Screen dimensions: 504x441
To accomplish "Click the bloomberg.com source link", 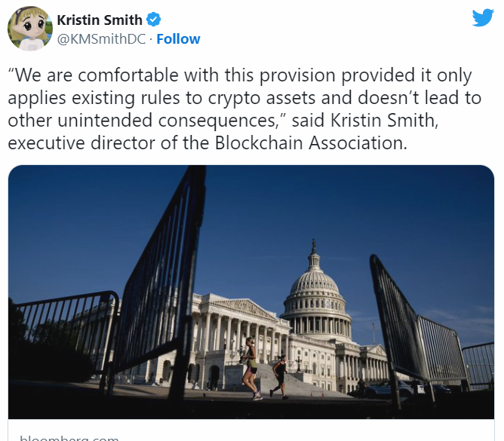I will [x=69, y=437].
